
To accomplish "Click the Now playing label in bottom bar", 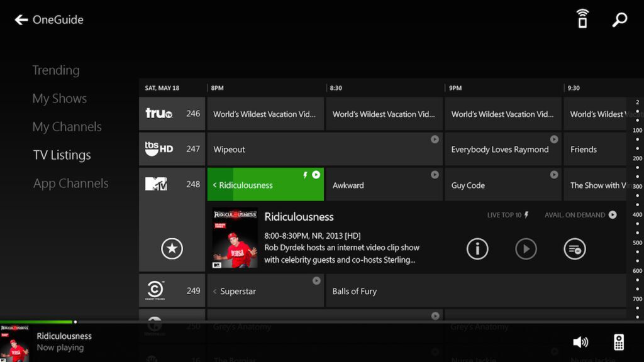I will (60, 348).
